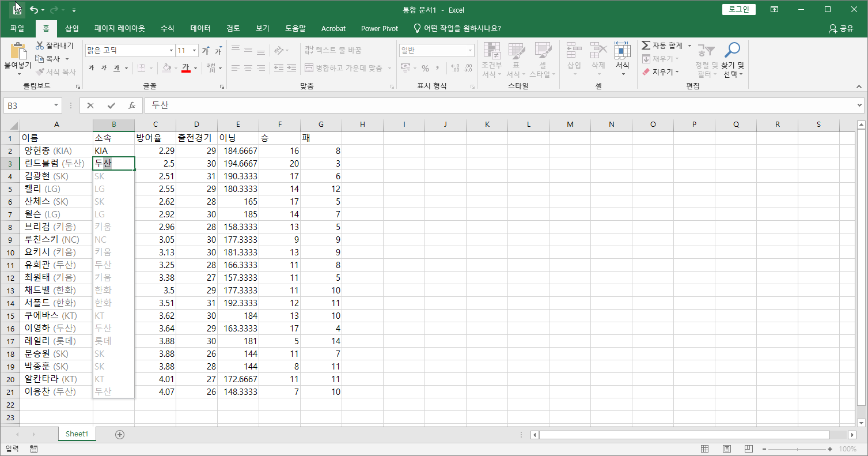Open the number format dropdown (일반)
The width and height of the screenshot is (868, 456).
[x=470, y=51]
